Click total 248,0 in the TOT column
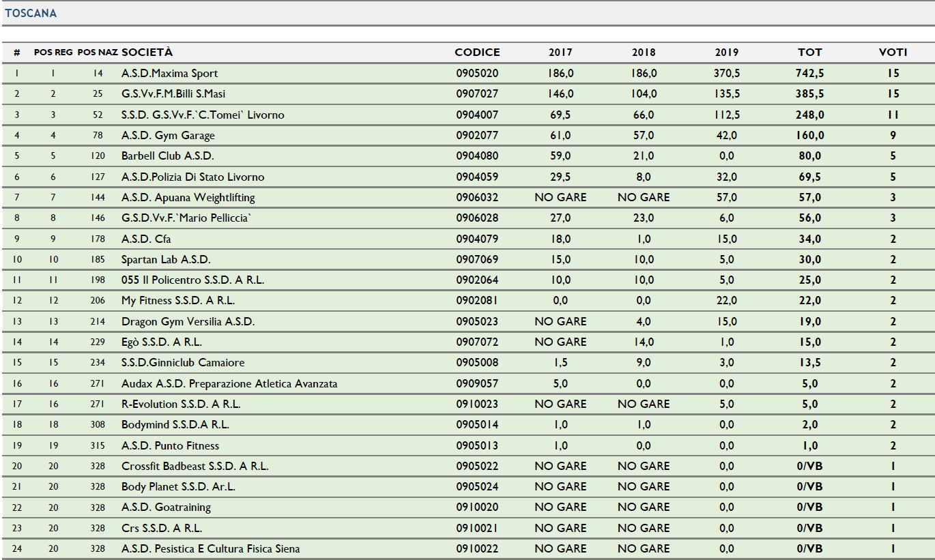Screen dimensions: 935x560 pyautogui.click(x=810, y=115)
